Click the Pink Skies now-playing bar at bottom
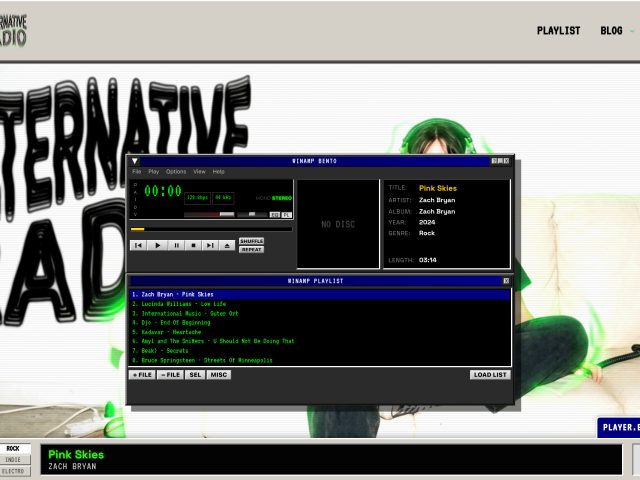Screen dimensions: 640x480 pyautogui.click(x=331, y=460)
